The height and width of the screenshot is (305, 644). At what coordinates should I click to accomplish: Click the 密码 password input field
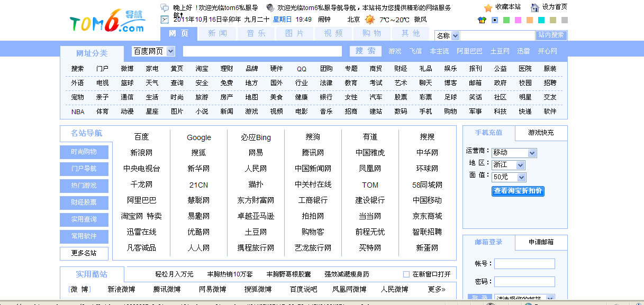coord(524,282)
